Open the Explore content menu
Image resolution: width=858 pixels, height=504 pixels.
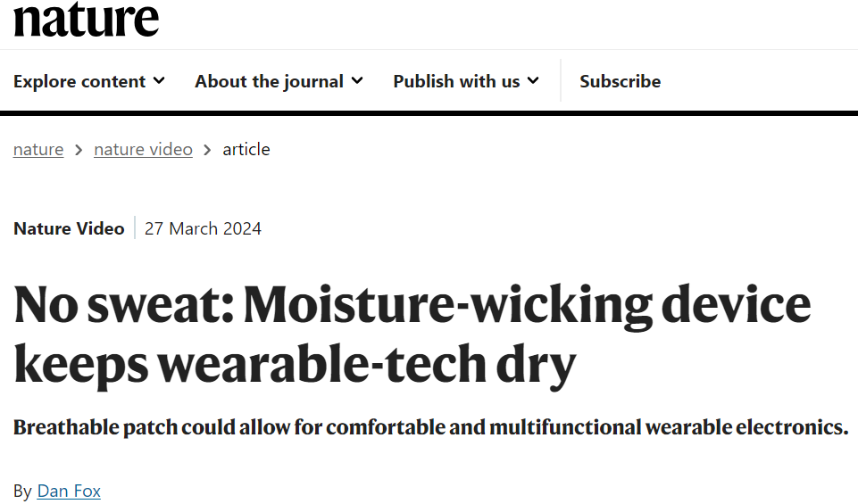pyautogui.click(x=88, y=81)
